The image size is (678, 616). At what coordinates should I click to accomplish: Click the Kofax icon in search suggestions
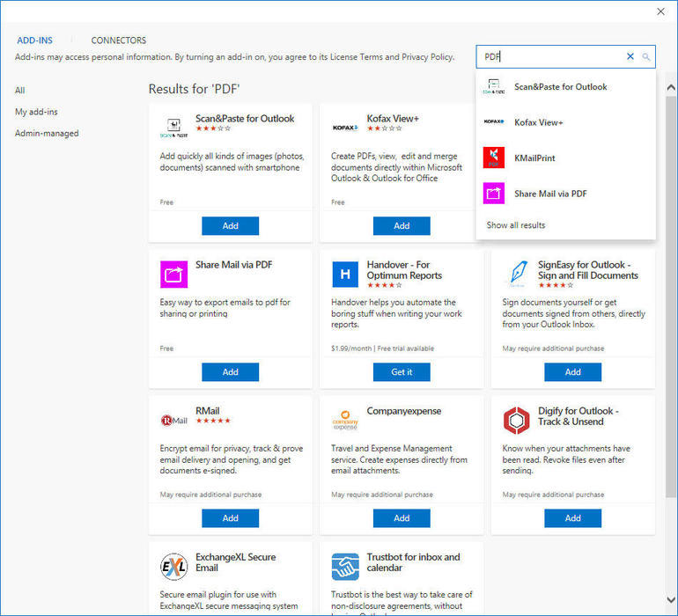[493, 122]
